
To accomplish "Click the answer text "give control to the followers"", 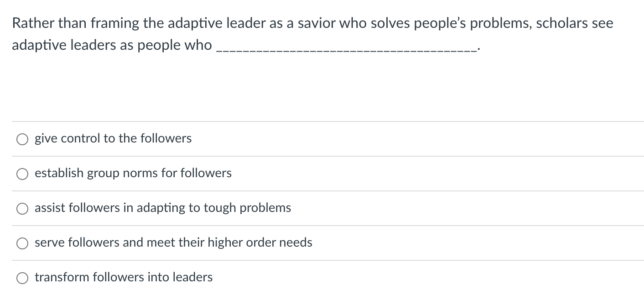I will 113,139.
